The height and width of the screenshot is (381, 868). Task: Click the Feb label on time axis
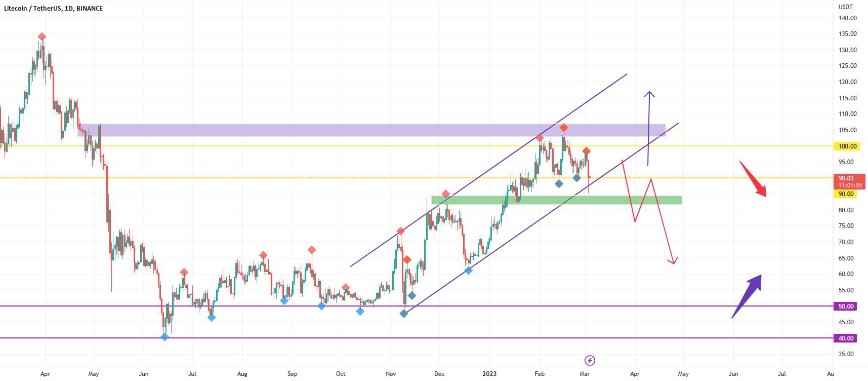click(x=540, y=374)
